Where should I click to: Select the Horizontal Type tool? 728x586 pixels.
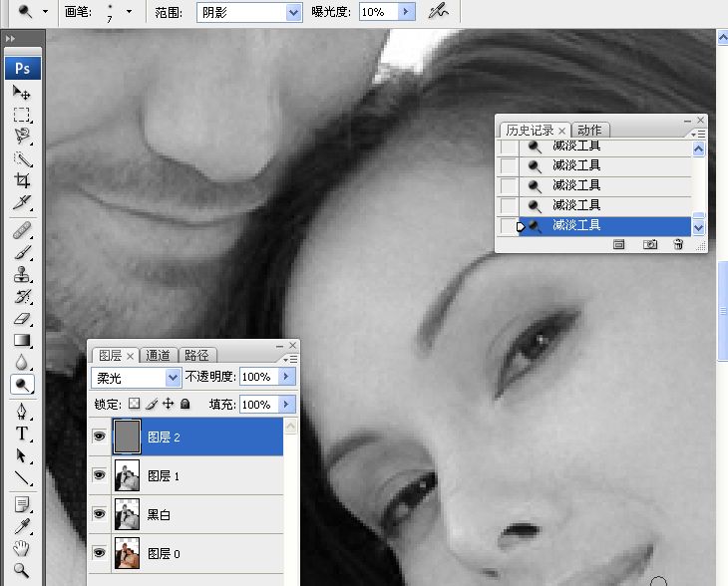21,434
